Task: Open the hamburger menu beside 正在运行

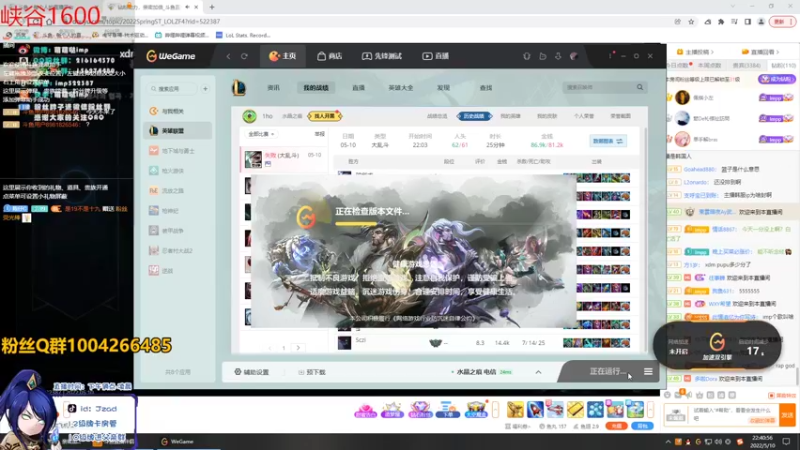Action: tap(648, 371)
